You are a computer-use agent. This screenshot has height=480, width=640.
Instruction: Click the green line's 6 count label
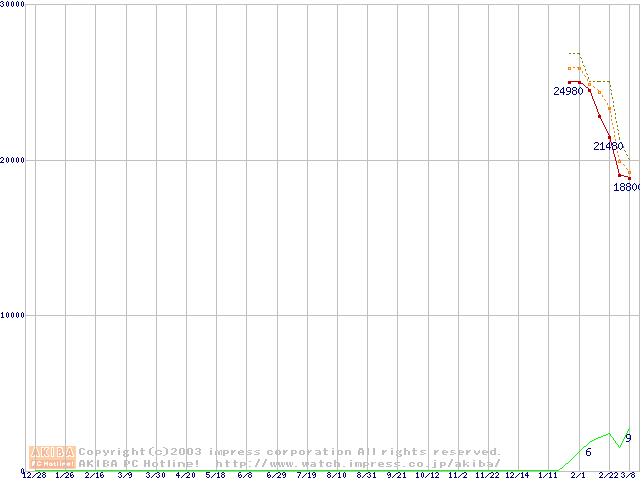pos(588,453)
